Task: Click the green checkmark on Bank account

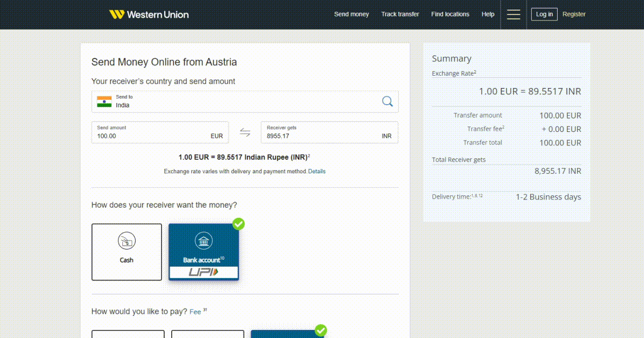Action: 238,224
